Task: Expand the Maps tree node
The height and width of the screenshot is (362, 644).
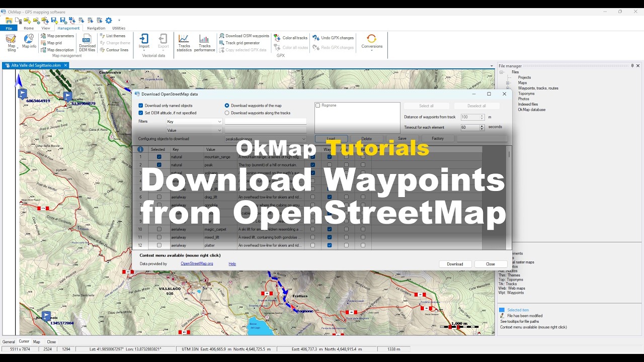Action: pos(508,83)
